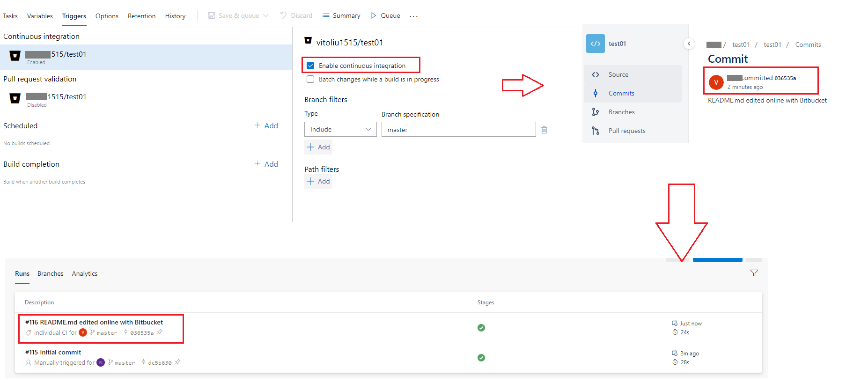
Task: Click the dc5b630 commit in run #115
Action: pos(160,363)
